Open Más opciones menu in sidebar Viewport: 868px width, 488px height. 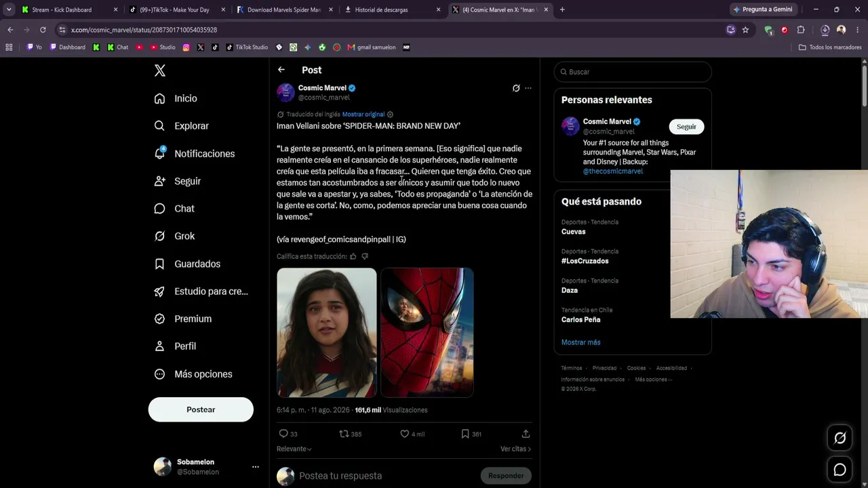[193, 374]
